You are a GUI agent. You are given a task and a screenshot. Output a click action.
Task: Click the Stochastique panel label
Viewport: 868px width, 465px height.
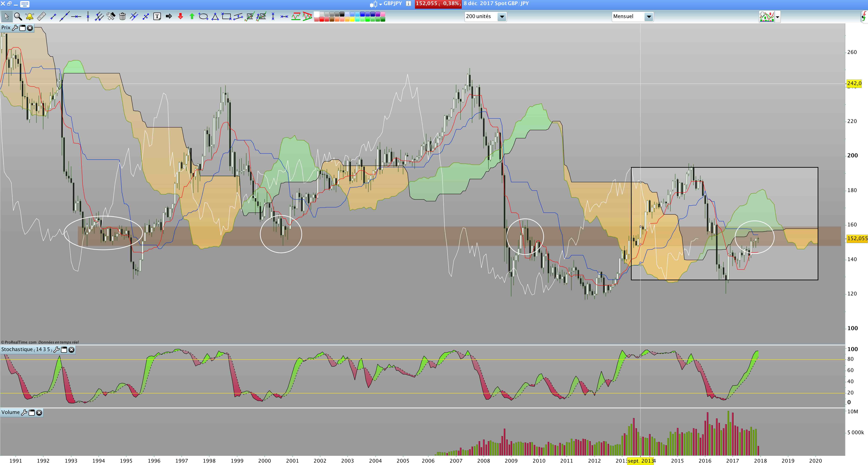[x=26, y=349]
